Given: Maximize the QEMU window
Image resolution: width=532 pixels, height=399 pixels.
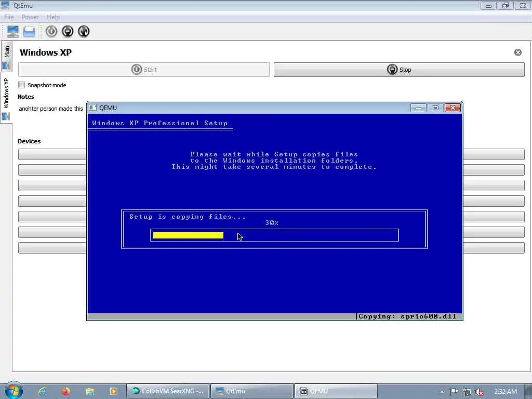Looking at the screenshot, I should 436,108.
